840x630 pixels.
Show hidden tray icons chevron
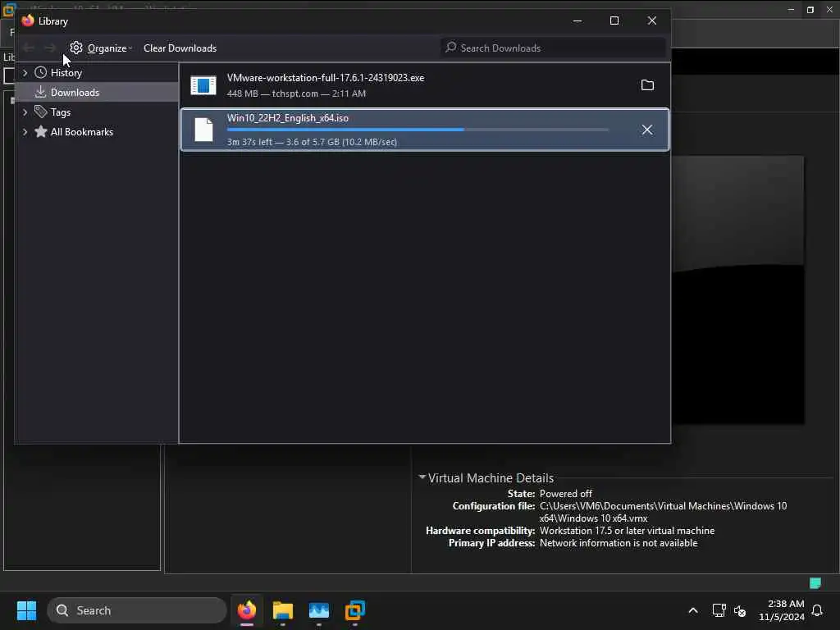(x=692, y=610)
